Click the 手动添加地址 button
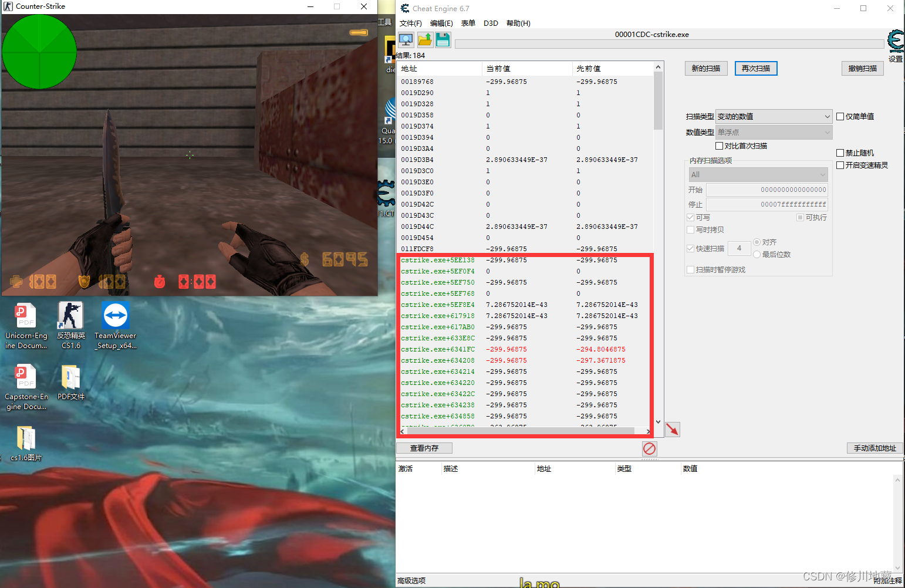 [x=875, y=448]
